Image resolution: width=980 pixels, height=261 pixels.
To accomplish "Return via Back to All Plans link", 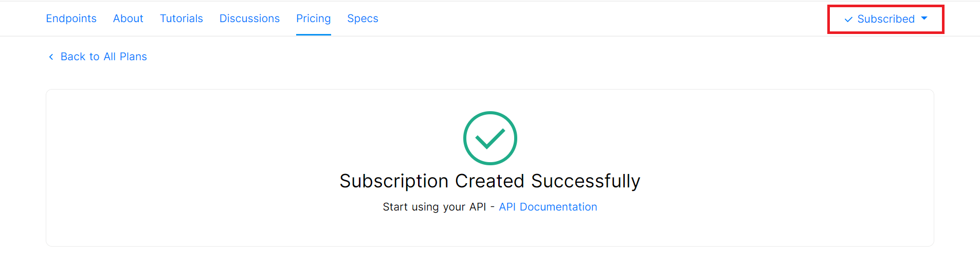I will (97, 57).
